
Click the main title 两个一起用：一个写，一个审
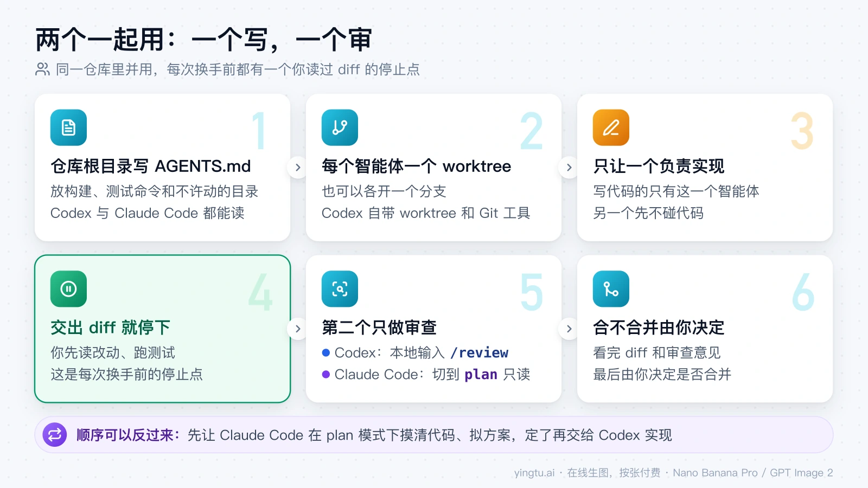[203, 40]
